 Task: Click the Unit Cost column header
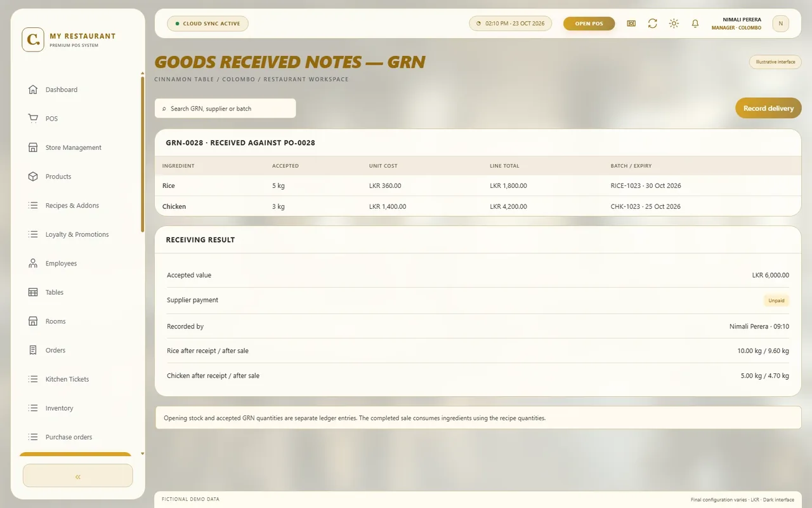tap(383, 166)
